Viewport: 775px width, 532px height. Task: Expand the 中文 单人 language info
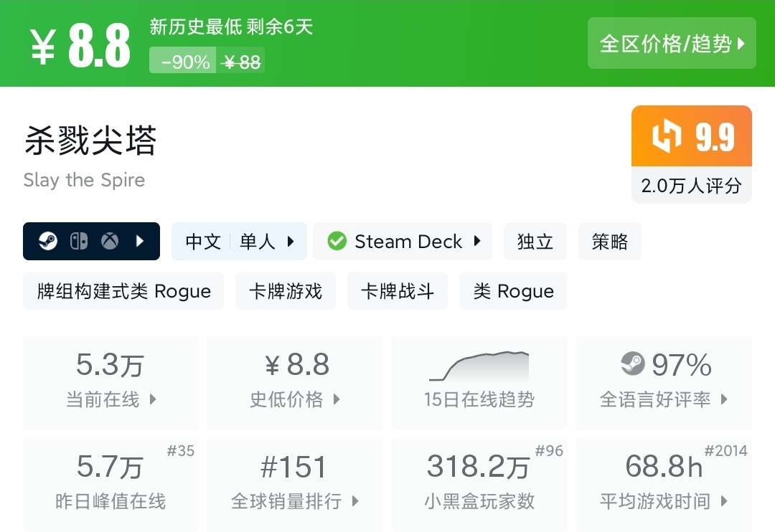(x=239, y=242)
